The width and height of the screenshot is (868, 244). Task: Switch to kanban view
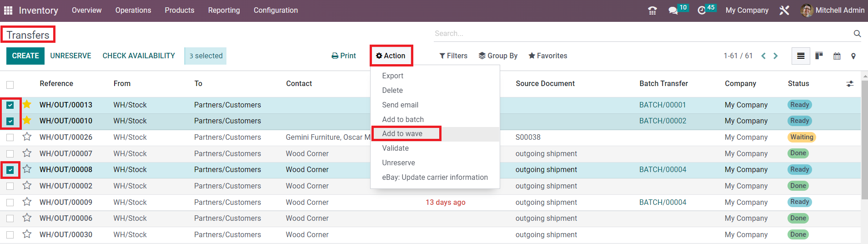pos(819,56)
